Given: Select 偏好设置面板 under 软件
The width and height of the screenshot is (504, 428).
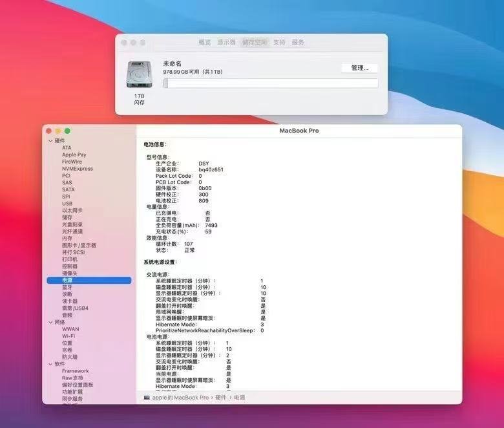Looking at the screenshot, I should pos(78,385).
